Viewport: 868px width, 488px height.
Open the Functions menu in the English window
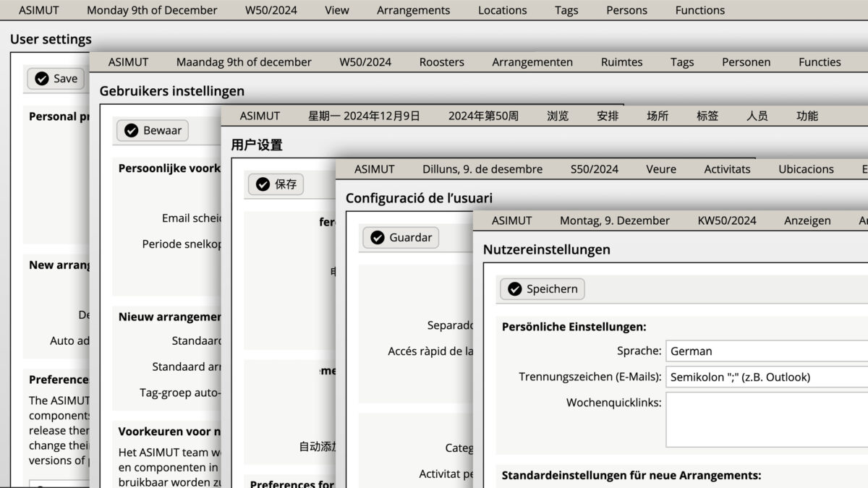(x=699, y=10)
